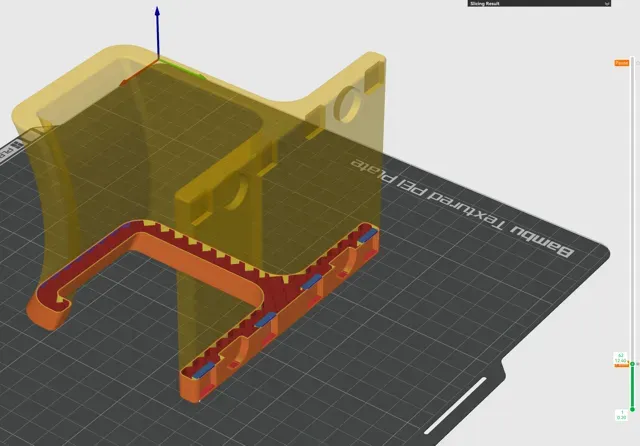Image resolution: width=640 pixels, height=446 pixels.
Task: Select the lower layer slider handle
Action: click(632, 409)
